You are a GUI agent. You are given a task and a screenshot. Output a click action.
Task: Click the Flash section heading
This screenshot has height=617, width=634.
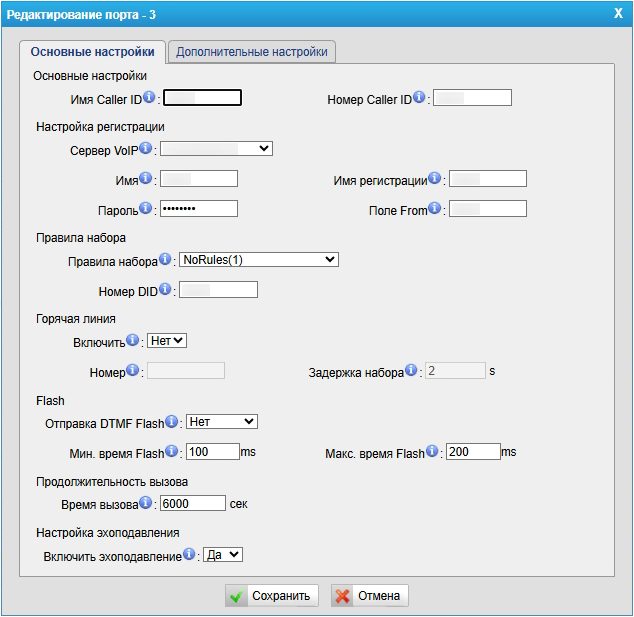[50, 401]
